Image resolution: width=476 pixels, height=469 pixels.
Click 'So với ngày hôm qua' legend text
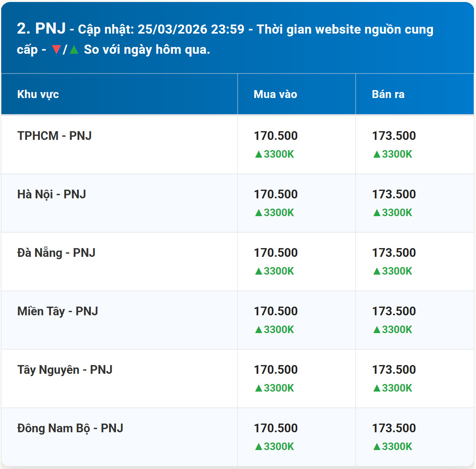[147, 49]
